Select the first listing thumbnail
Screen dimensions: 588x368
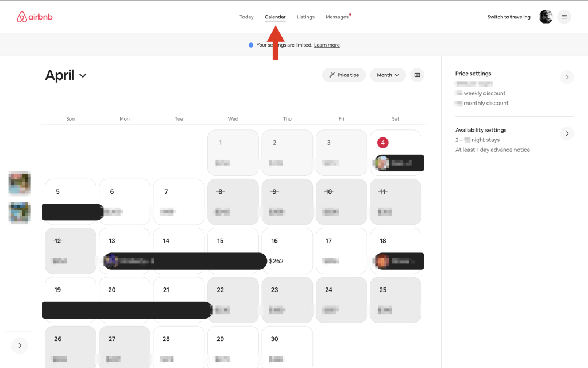click(20, 183)
